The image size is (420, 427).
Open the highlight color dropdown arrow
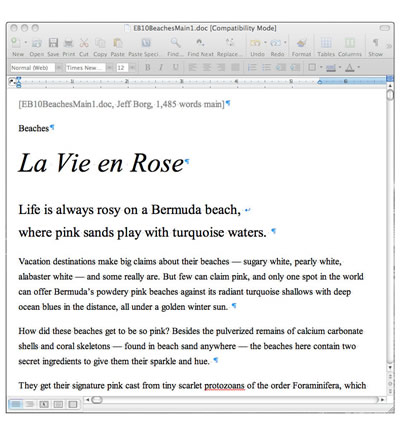pos(340,68)
